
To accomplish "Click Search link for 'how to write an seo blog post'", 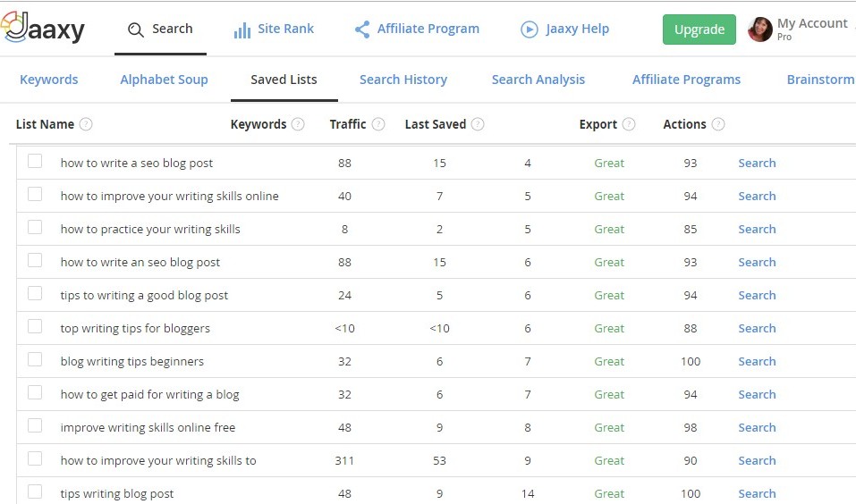I will pos(758,263).
